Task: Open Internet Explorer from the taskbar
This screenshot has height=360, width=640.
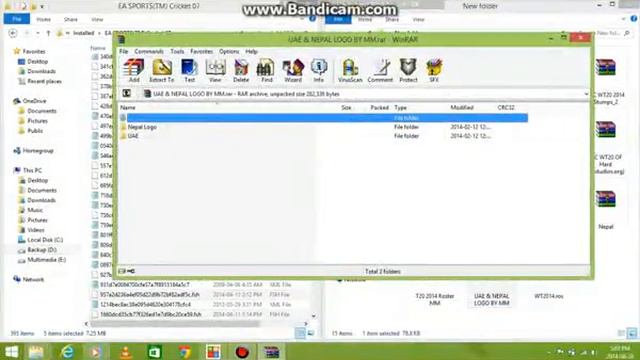Action: point(67,351)
